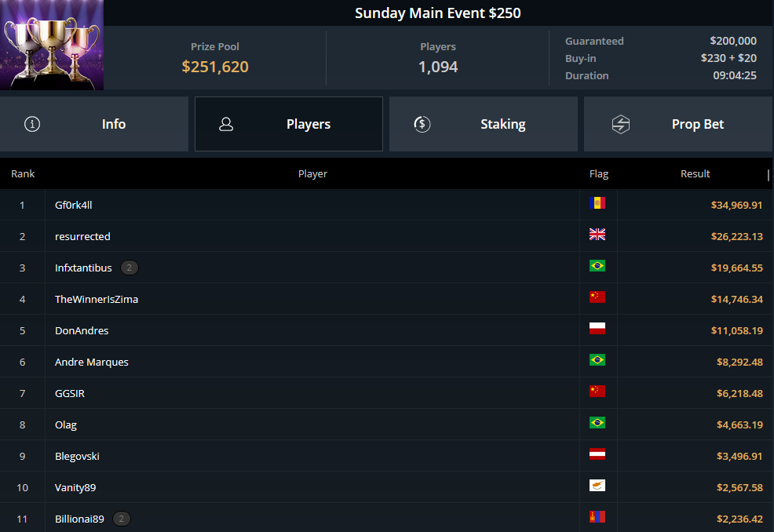This screenshot has height=532, width=774.
Task: Click the Prop Bet hexagon icon
Action: pos(620,124)
